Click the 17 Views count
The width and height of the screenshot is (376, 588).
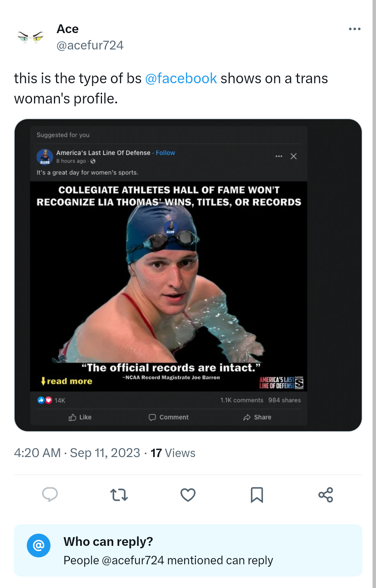tap(173, 453)
